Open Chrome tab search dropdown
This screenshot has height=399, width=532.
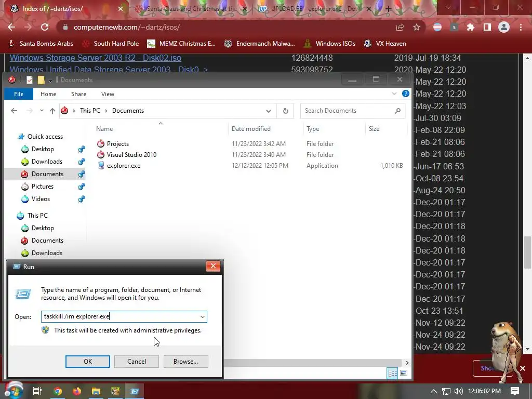coord(448,7)
